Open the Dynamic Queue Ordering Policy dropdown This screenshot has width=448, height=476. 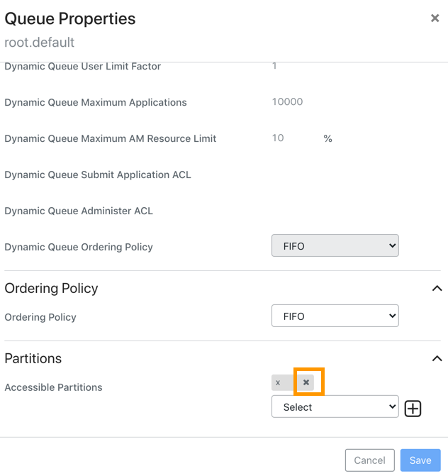[335, 246]
